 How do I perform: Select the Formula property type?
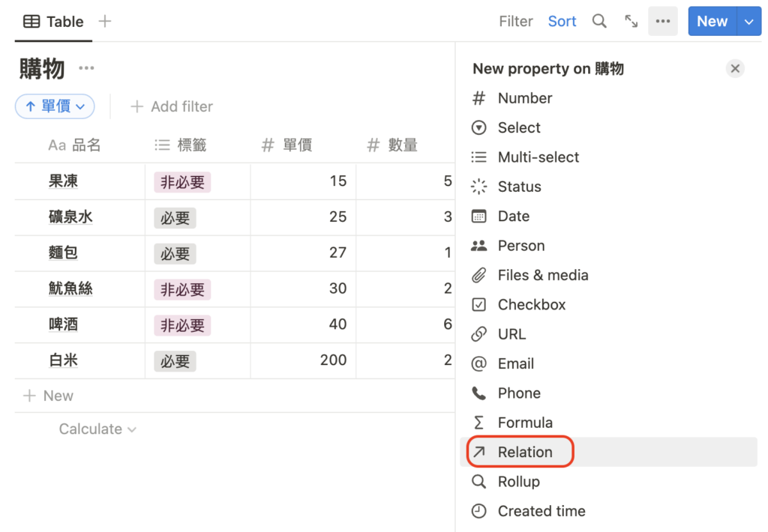[523, 422]
